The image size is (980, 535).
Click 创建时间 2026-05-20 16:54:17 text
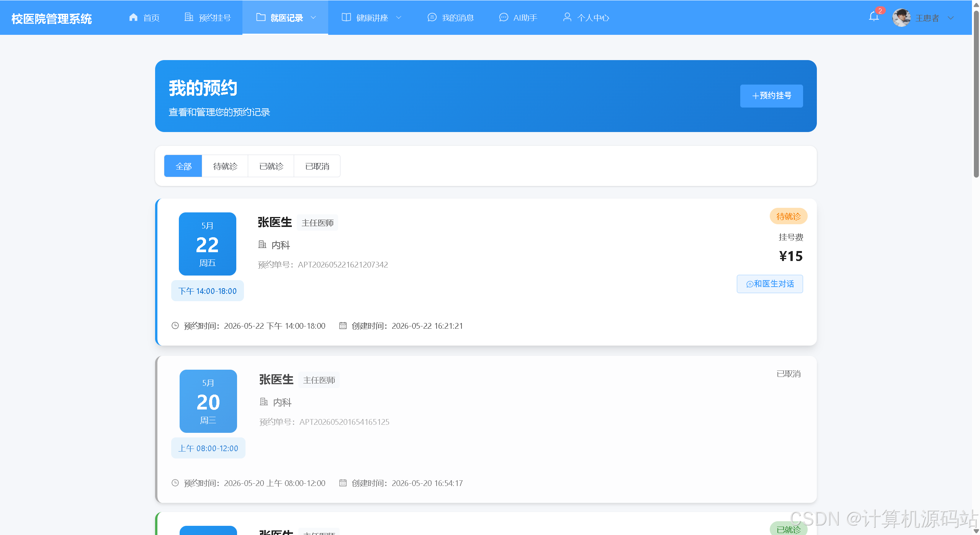[x=407, y=483]
